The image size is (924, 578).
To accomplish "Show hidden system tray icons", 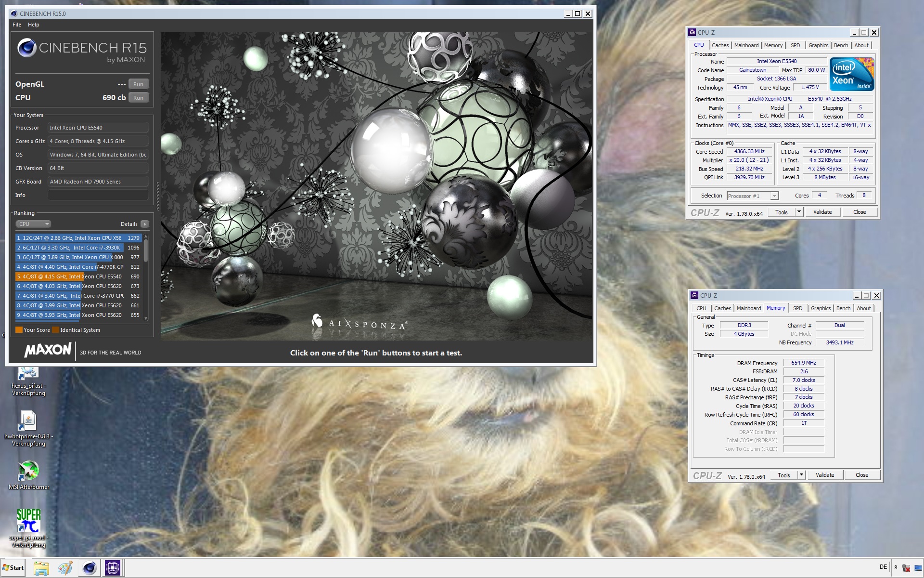I will 896,567.
